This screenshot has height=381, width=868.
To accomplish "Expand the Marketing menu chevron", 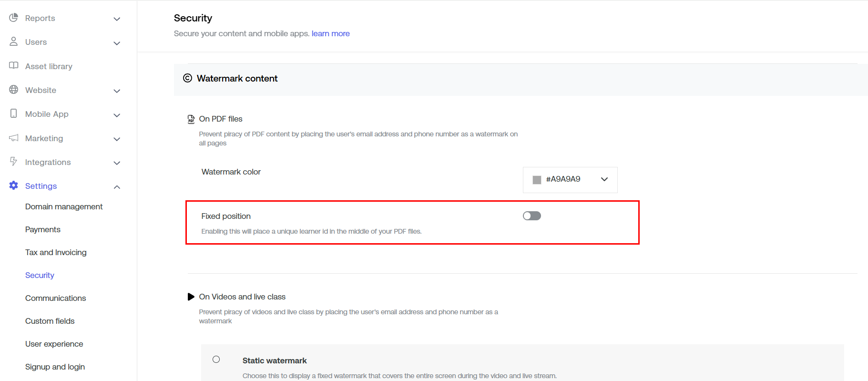I will pyautogui.click(x=117, y=139).
